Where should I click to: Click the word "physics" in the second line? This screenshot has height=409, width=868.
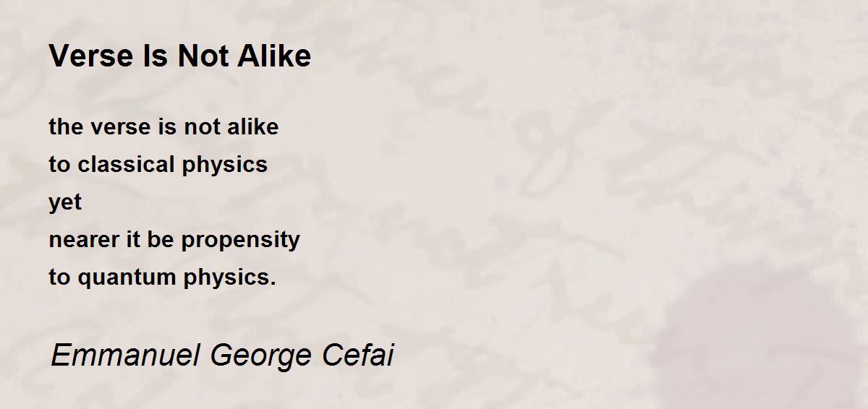(225, 165)
